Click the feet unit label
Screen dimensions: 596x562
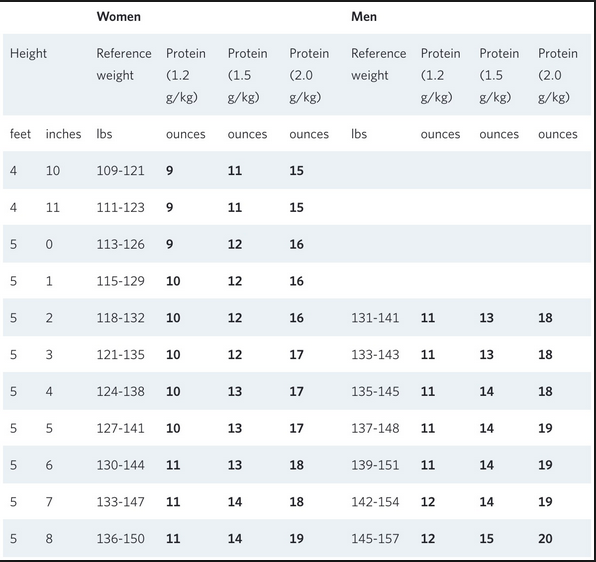(21, 134)
